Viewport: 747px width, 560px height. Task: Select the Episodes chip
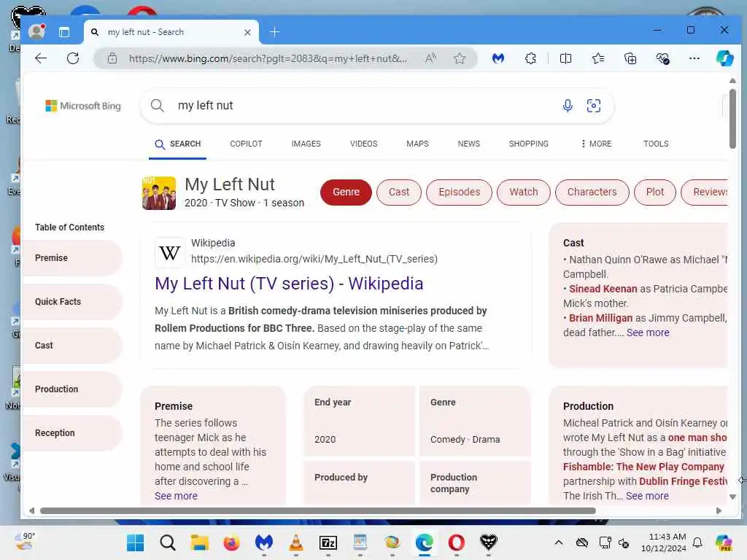click(460, 192)
